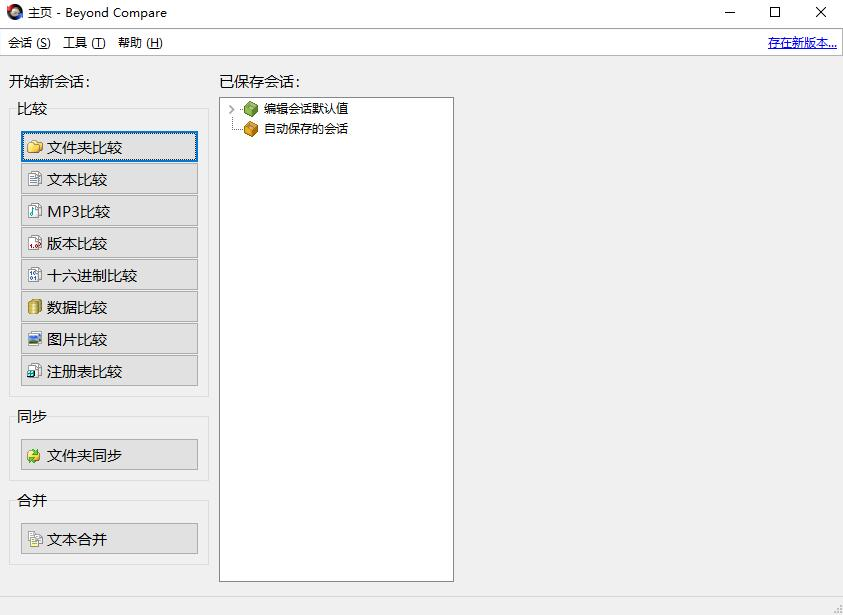Click the sync arrows icon on 文件夹同步
This screenshot has width=843, height=615.
point(34,455)
